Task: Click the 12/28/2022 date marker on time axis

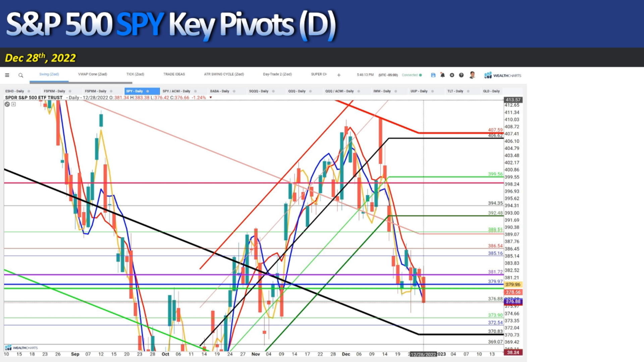Action: [x=423, y=355]
